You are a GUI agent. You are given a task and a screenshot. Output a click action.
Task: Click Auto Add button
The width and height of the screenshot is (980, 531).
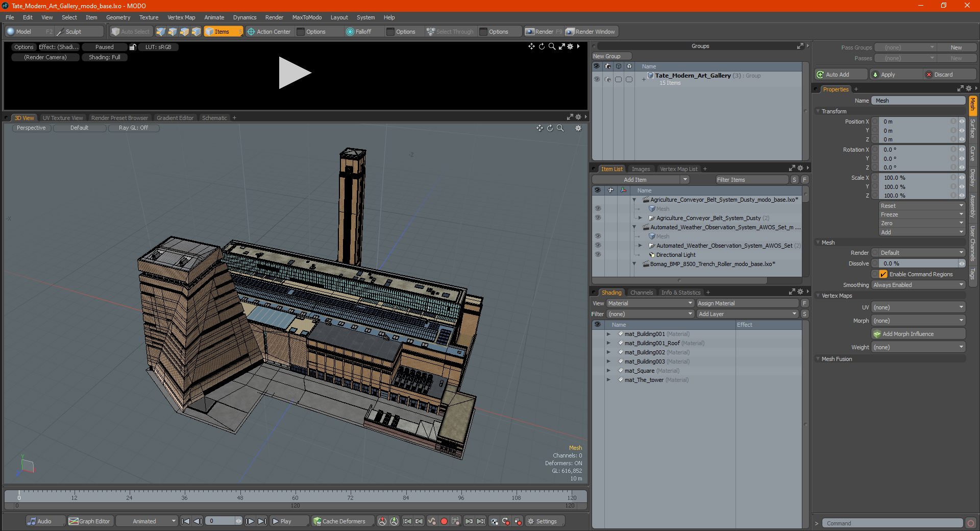click(x=841, y=75)
